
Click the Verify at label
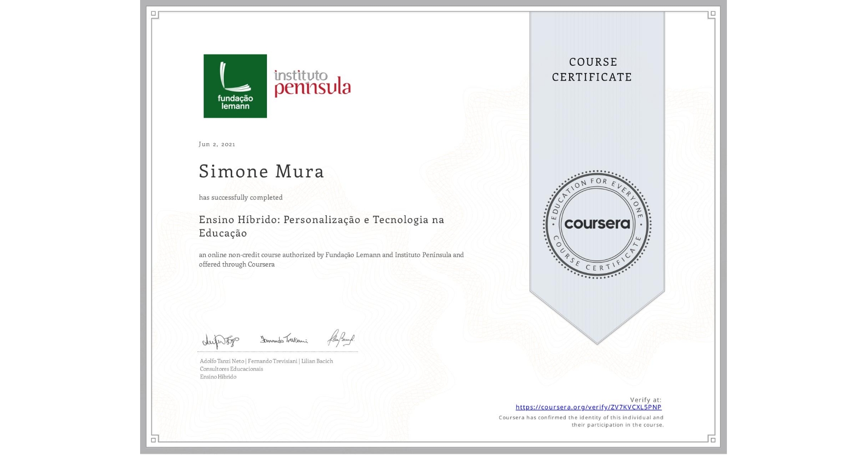click(x=645, y=399)
